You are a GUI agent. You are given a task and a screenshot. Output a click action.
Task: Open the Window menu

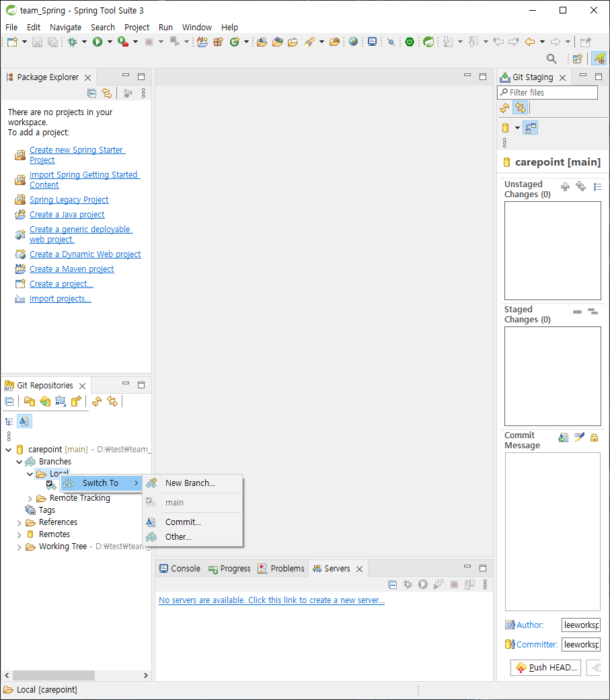point(197,27)
